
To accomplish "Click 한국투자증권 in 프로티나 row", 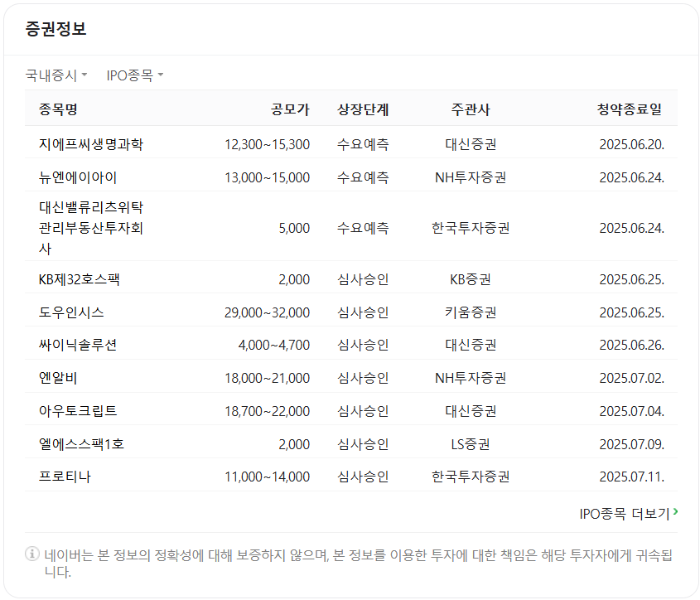I will 471,477.
